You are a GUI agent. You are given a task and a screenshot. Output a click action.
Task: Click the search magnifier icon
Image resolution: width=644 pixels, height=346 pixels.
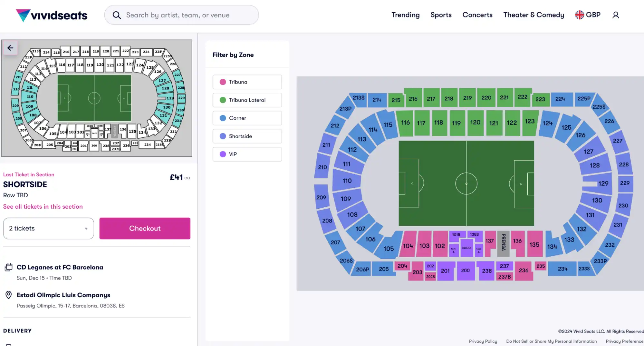116,15
